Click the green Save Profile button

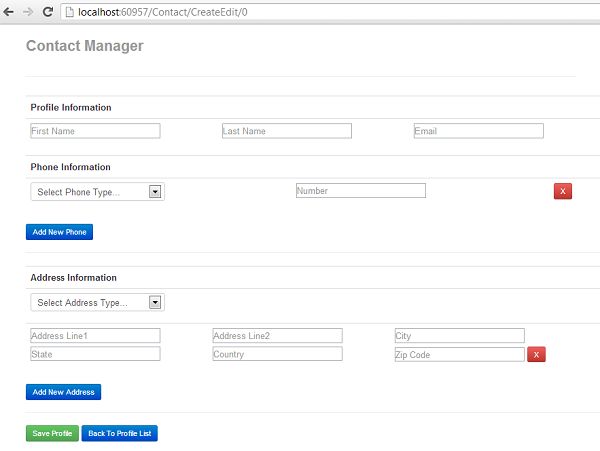point(52,433)
